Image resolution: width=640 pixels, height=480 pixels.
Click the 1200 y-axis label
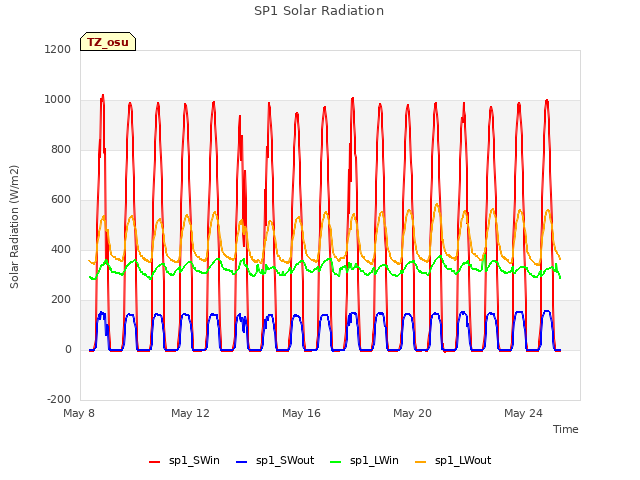pyautogui.click(x=58, y=49)
